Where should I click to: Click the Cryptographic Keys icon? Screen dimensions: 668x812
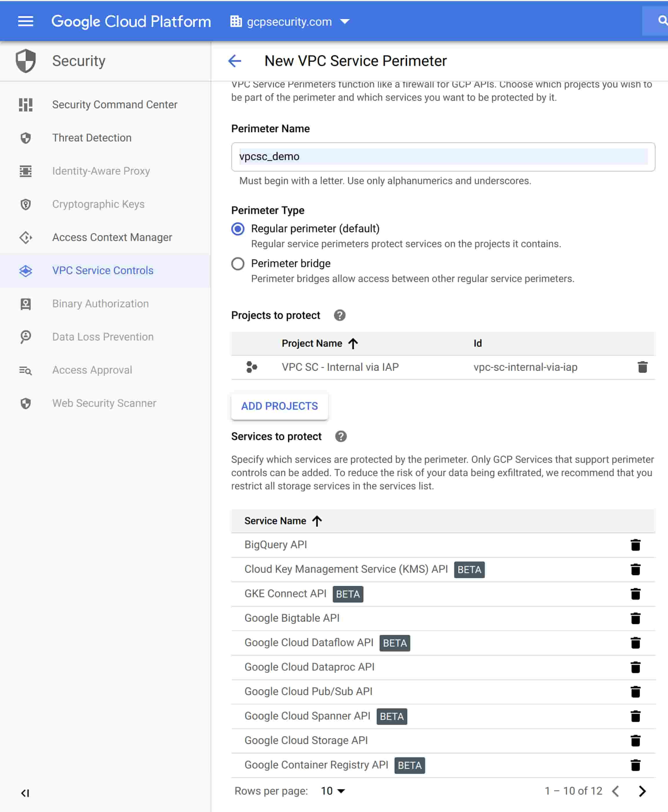(x=26, y=204)
